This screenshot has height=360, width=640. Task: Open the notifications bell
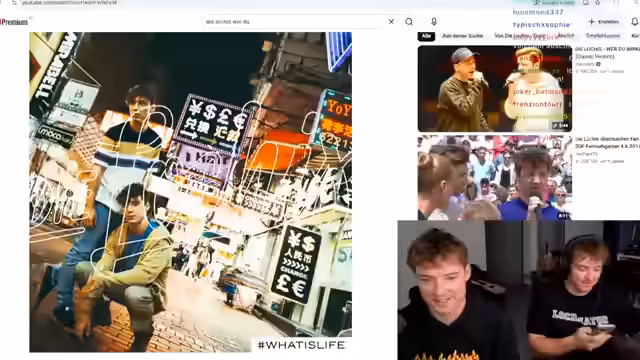point(635,22)
